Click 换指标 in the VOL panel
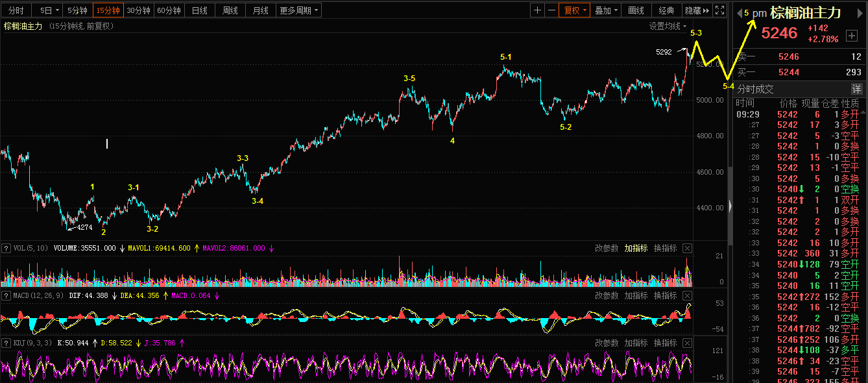This screenshot has width=868, height=383. [665, 248]
